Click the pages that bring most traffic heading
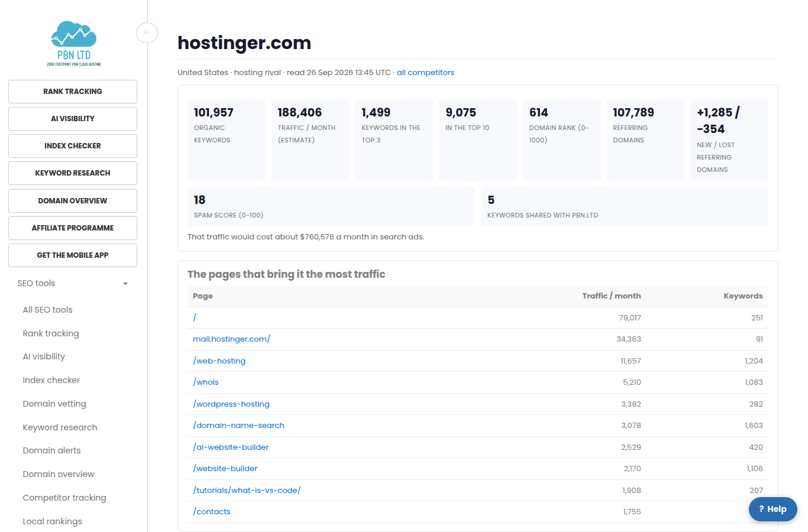 click(286, 274)
